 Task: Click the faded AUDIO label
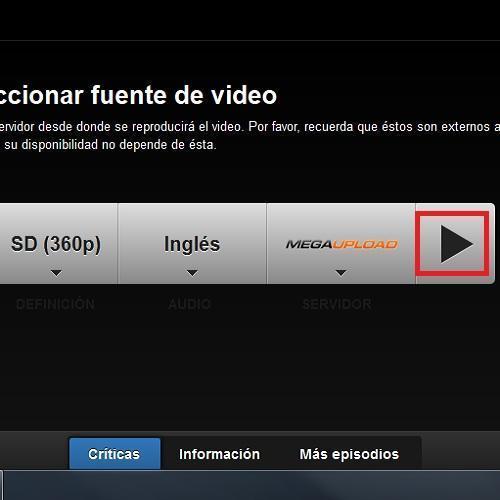190,304
